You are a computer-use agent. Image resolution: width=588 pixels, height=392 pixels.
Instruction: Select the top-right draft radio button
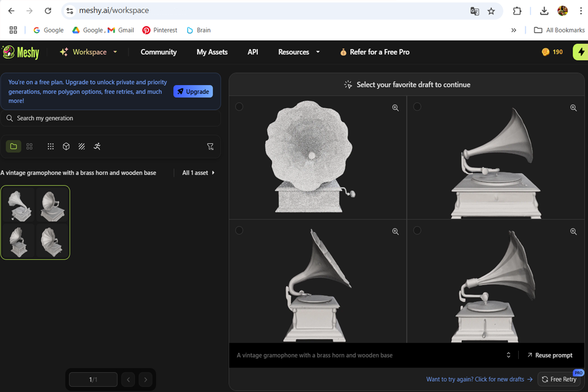tap(417, 107)
